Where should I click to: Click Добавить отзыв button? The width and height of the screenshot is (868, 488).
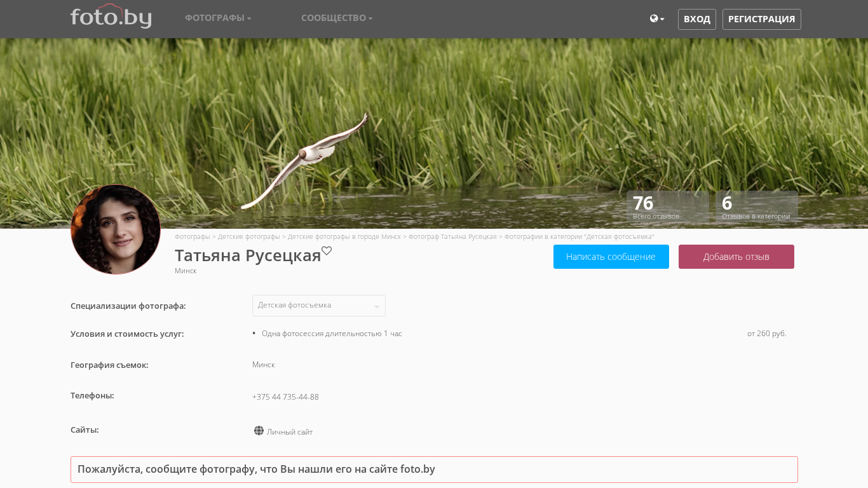[736, 257]
